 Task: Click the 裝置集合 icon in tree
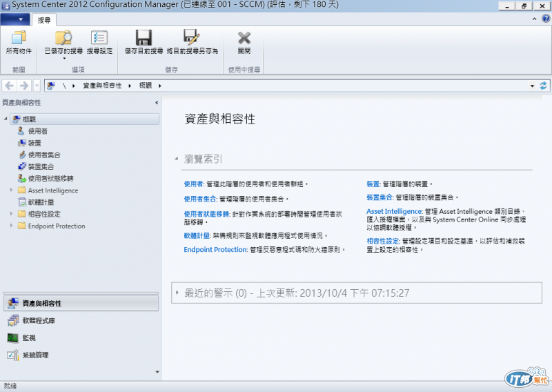click(x=22, y=166)
